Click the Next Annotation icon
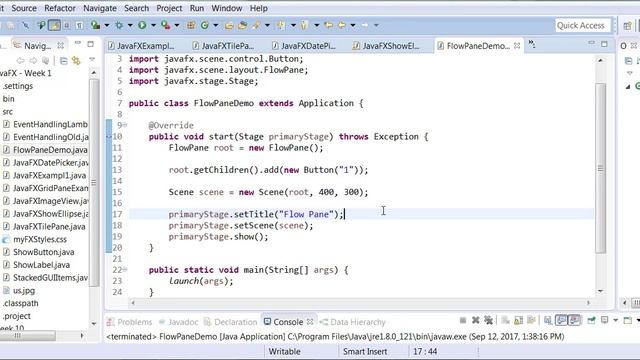 coord(281,25)
